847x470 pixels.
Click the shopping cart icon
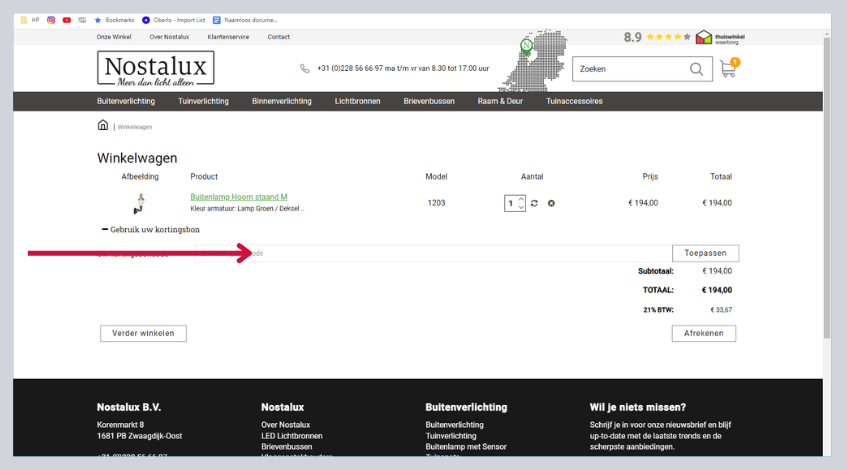click(727, 69)
